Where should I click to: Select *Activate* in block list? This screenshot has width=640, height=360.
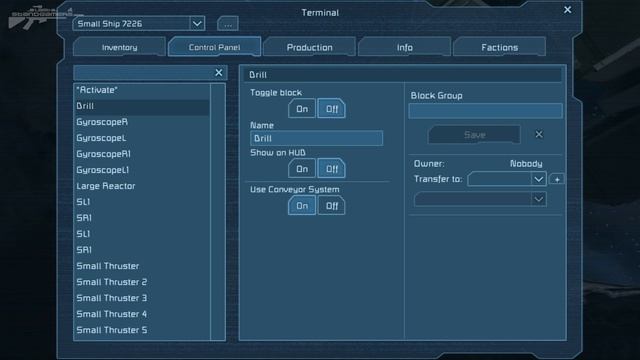(142, 90)
